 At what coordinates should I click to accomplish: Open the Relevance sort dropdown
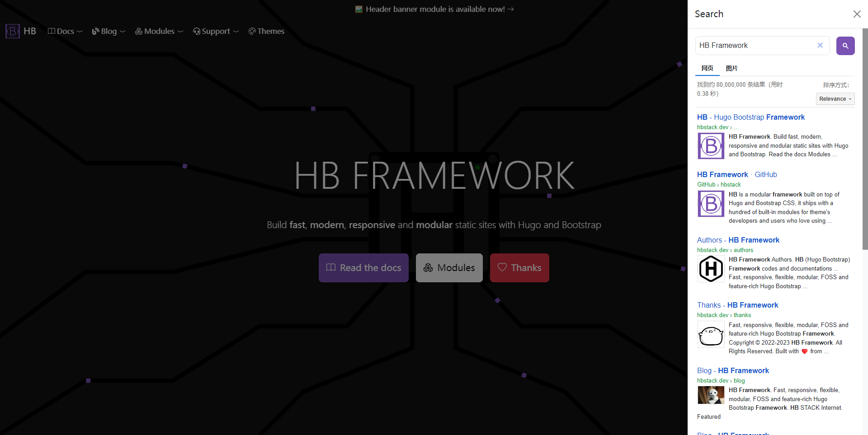click(835, 98)
